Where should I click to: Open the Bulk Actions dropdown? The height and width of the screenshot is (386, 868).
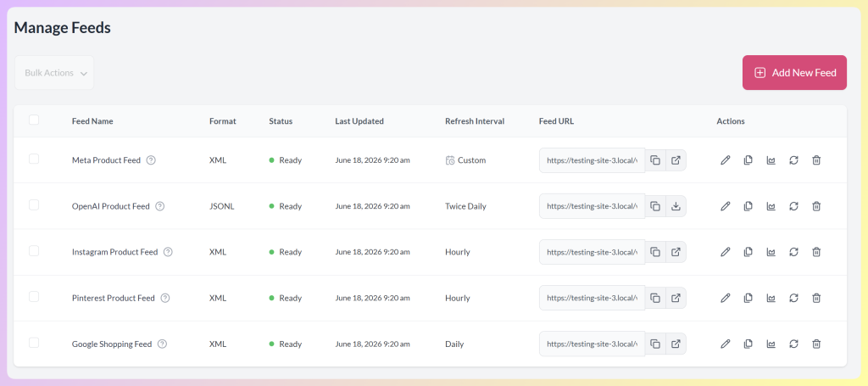tap(54, 73)
